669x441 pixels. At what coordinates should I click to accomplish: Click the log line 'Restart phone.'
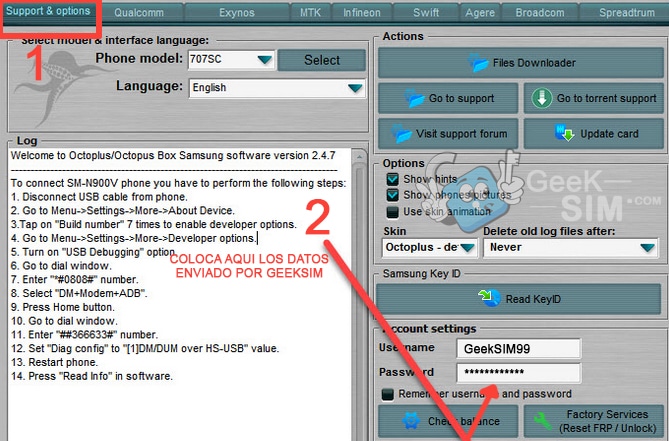[x=54, y=363]
